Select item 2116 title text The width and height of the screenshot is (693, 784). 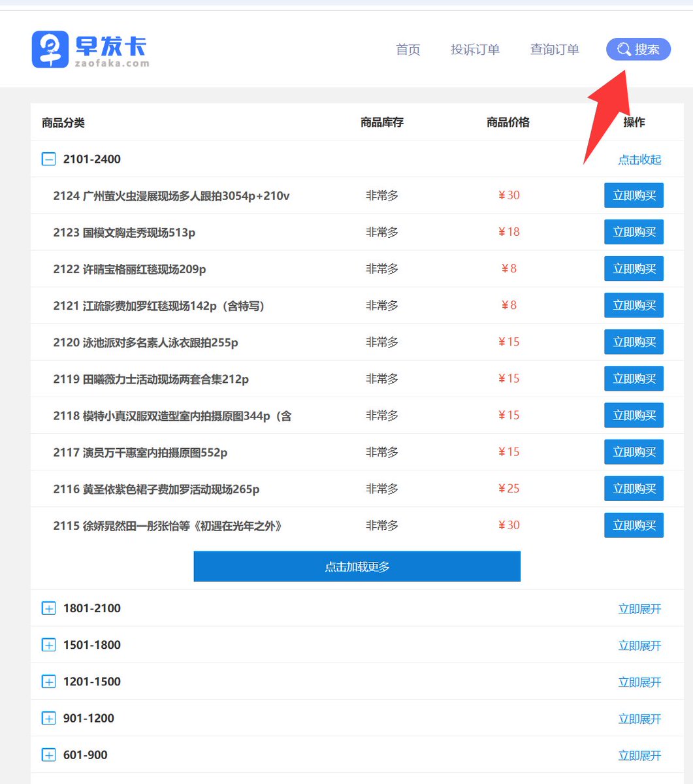coord(156,489)
